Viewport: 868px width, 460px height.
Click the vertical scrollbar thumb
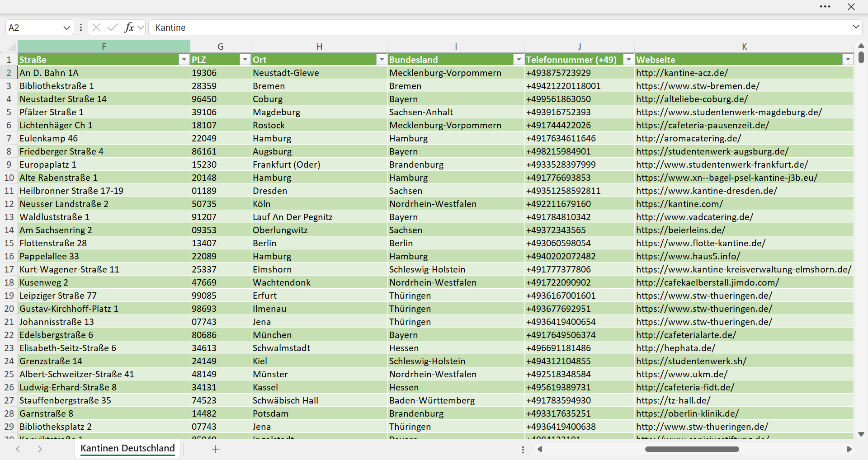[x=861, y=57]
